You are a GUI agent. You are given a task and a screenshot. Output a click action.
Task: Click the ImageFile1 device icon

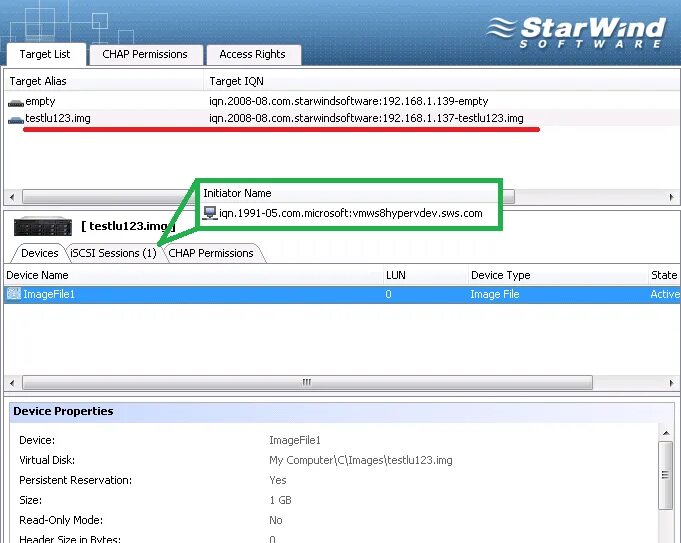click(13, 294)
